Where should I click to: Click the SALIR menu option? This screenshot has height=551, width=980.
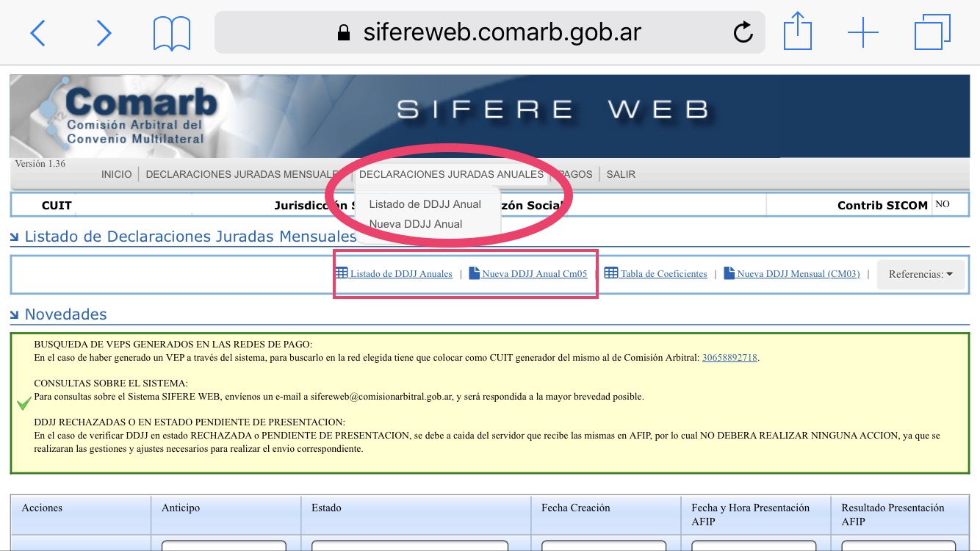point(621,174)
